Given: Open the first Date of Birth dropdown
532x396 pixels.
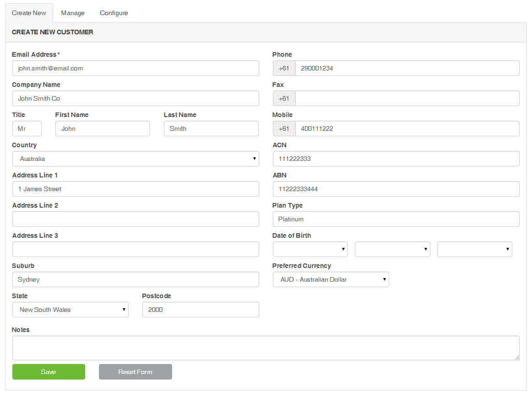Looking at the screenshot, I should (x=310, y=249).
